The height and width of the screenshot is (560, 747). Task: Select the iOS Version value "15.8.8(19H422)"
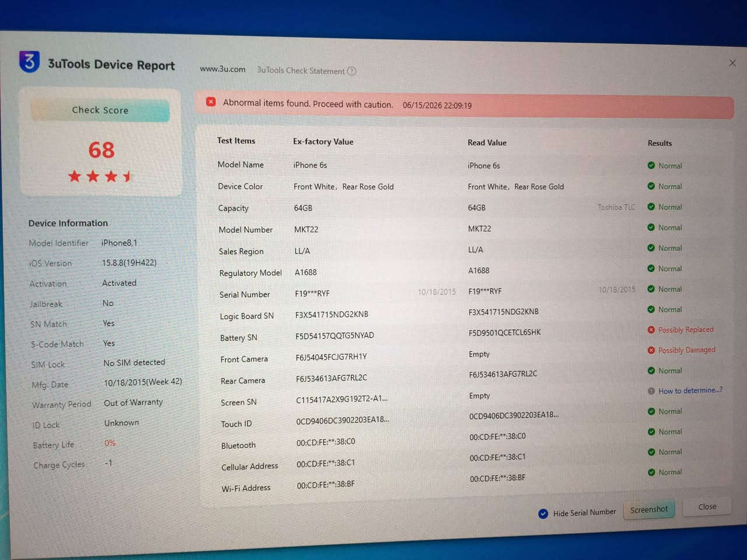(129, 262)
